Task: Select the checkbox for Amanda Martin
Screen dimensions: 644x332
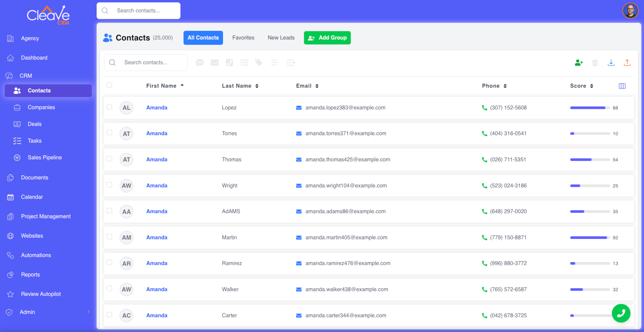Action: point(109,237)
